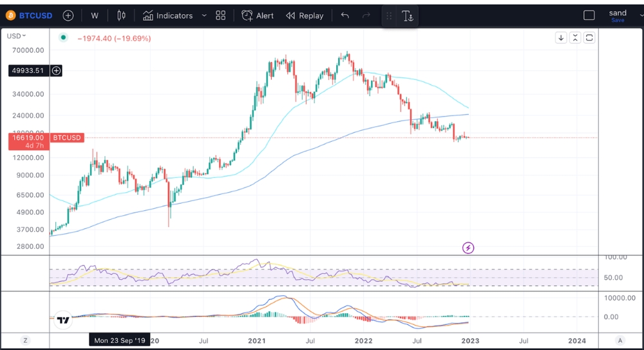Select the 34000.00 price axis label
The width and height of the screenshot is (644, 350).
(28, 94)
